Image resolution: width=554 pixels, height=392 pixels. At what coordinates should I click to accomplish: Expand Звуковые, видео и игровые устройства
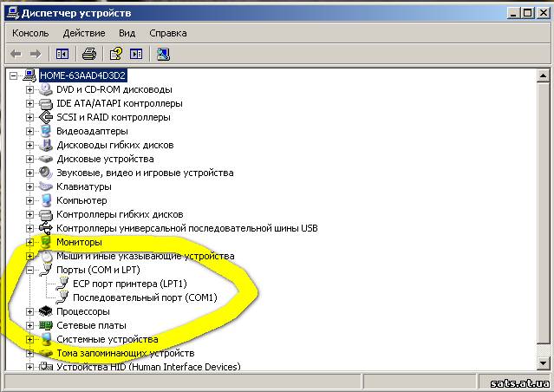[x=29, y=173]
